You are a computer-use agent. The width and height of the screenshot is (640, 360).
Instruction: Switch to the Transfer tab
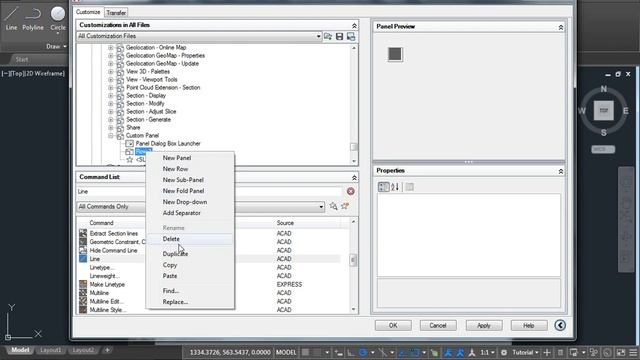(x=116, y=13)
